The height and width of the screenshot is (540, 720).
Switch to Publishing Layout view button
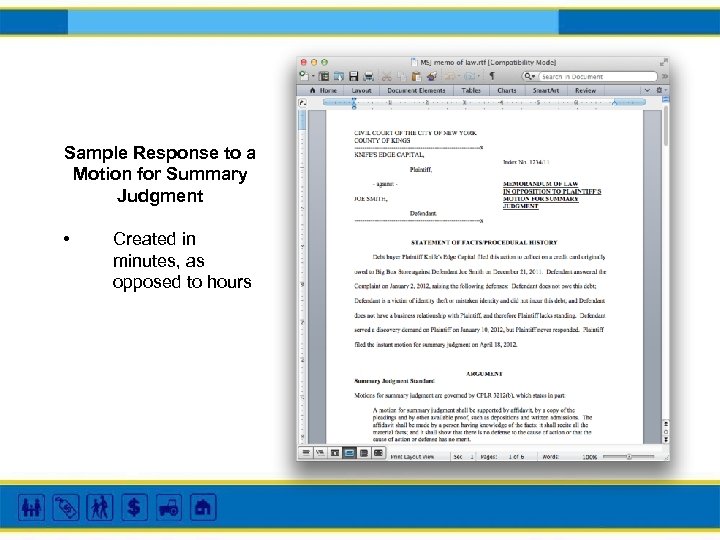pyautogui.click(x=335, y=453)
